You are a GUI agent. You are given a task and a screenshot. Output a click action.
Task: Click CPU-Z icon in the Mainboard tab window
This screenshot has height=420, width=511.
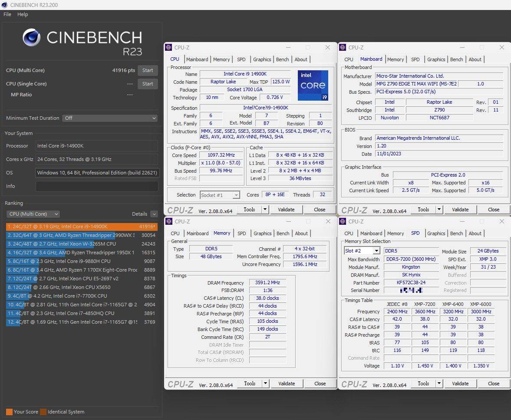click(343, 47)
